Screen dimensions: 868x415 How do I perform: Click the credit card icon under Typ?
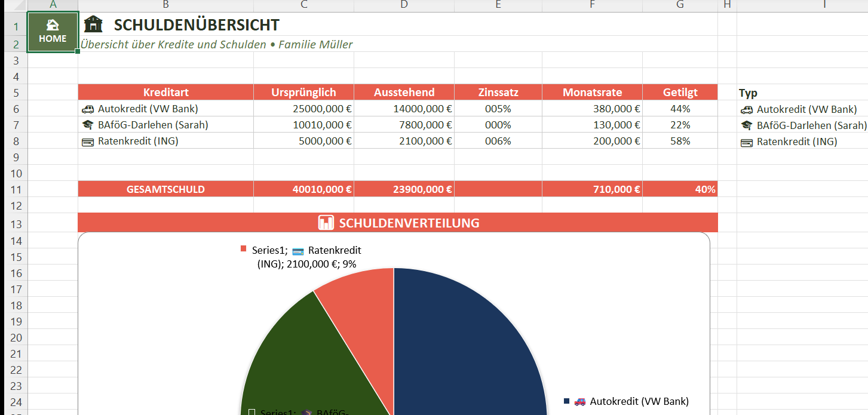[x=746, y=142]
